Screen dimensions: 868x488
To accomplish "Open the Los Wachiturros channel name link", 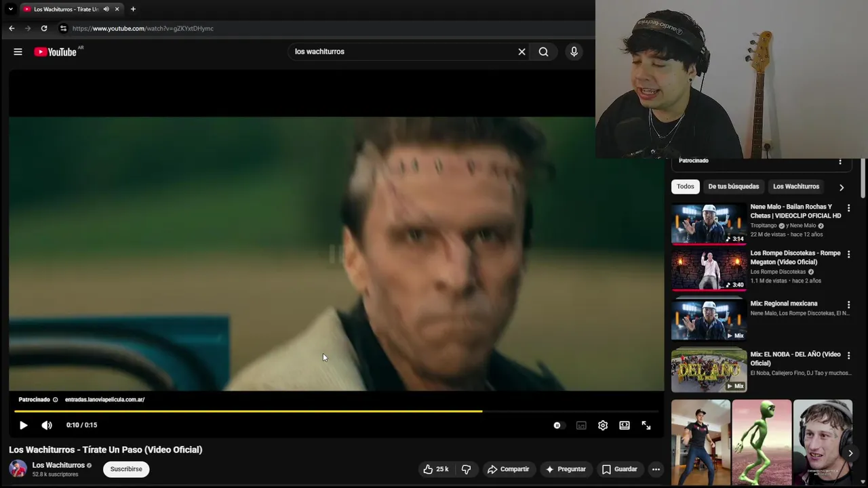I will (x=58, y=465).
